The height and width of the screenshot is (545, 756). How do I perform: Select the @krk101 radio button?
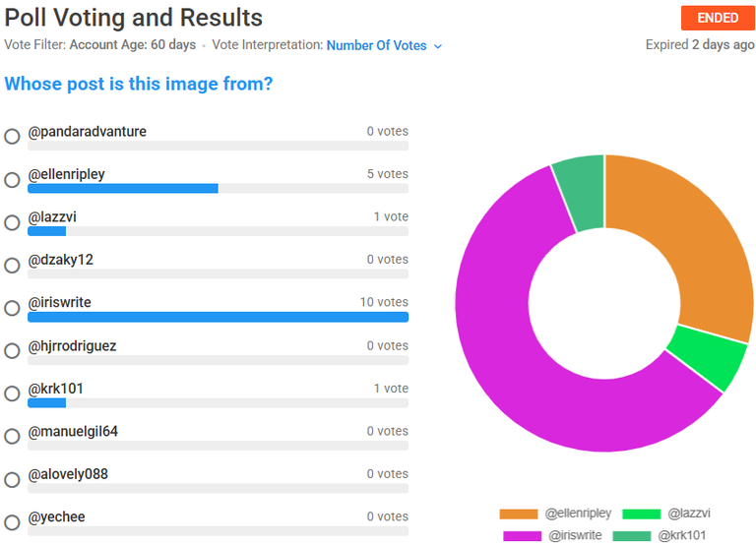point(13,394)
